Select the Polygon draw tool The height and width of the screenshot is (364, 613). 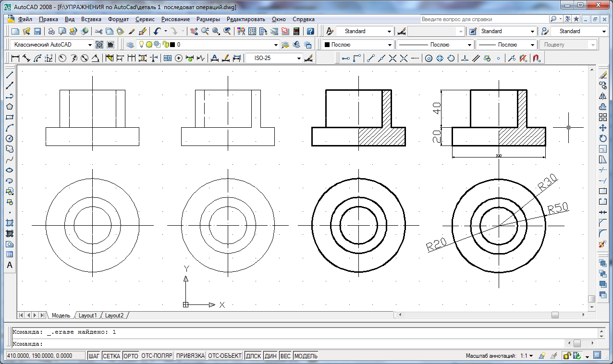(9, 107)
